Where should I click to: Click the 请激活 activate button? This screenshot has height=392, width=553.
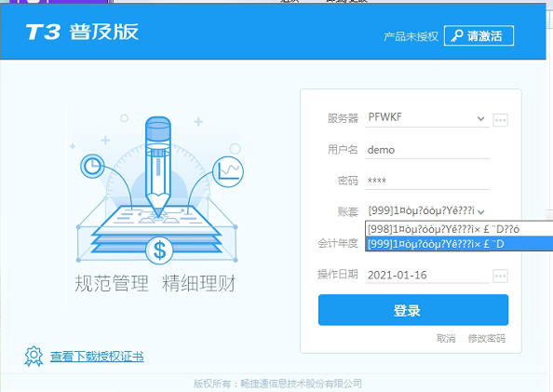479,35
